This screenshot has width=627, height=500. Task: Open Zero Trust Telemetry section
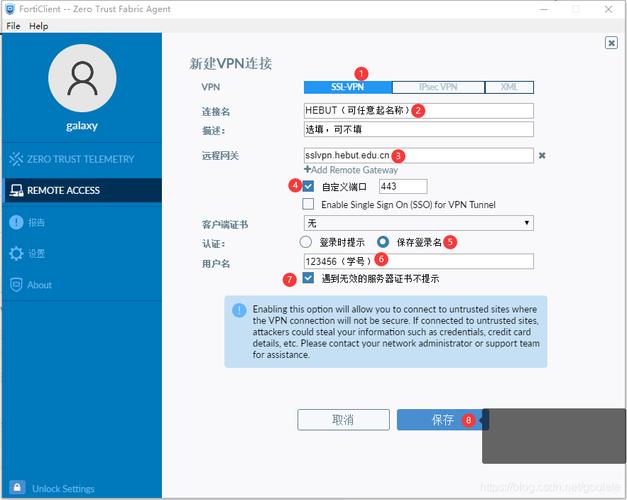pyautogui.click(x=82, y=159)
